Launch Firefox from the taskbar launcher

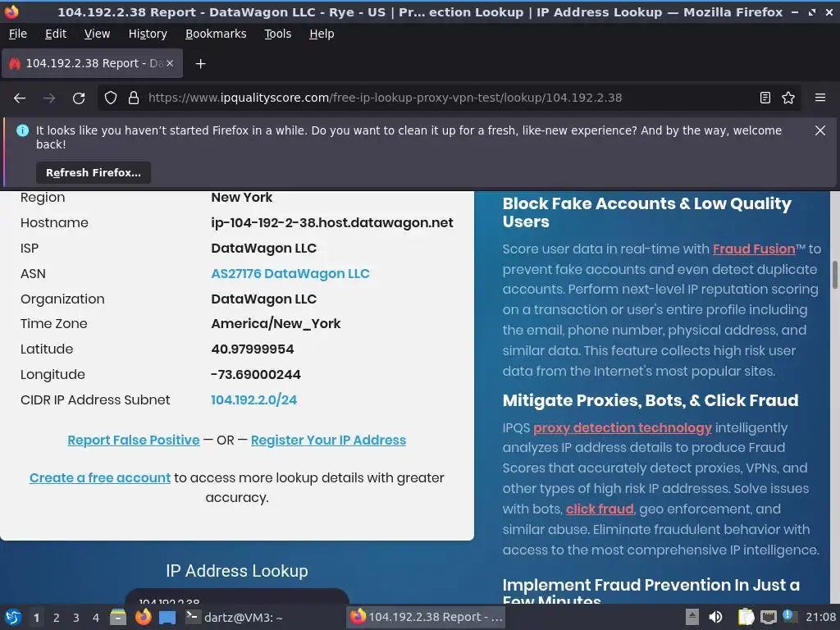pyautogui.click(x=143, y=617)
